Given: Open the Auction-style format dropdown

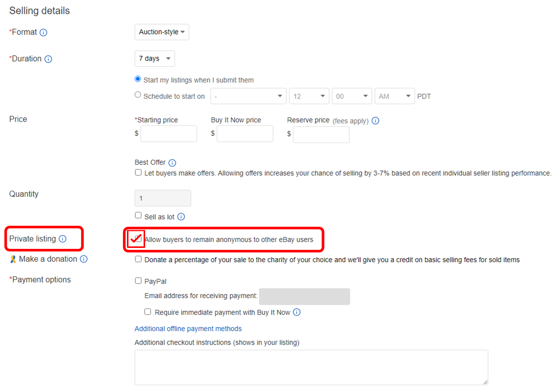Looking at the screenshot, I should point(162,32).
